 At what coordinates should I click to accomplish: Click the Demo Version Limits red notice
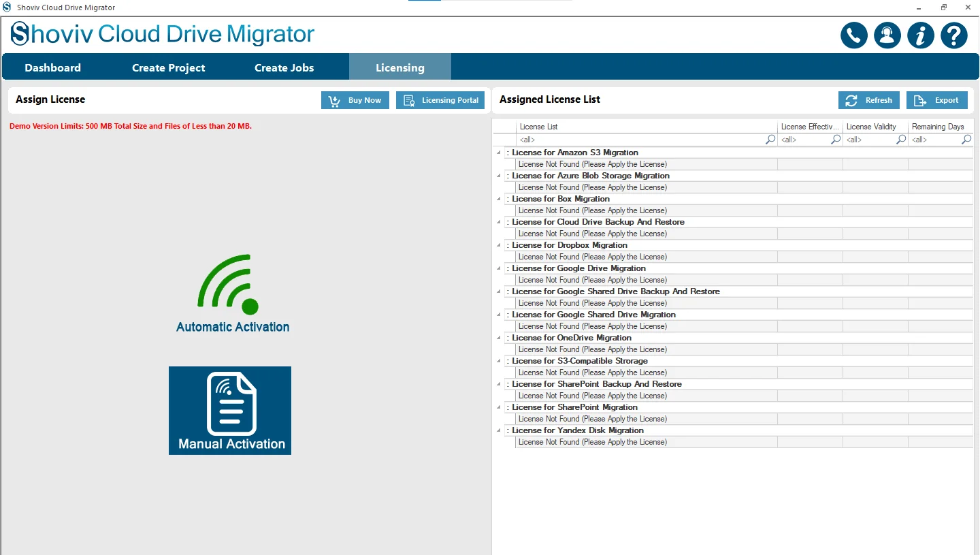pos(131,126)
